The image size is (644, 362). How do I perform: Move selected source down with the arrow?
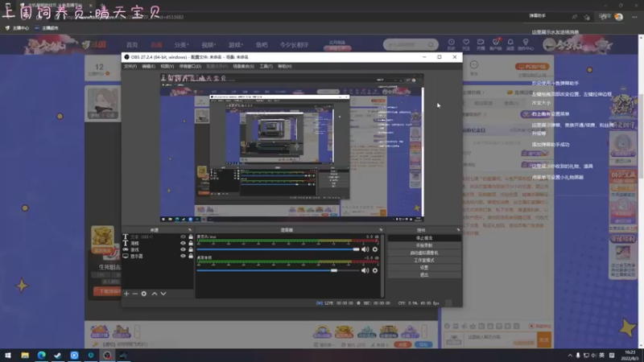[163, 294]
